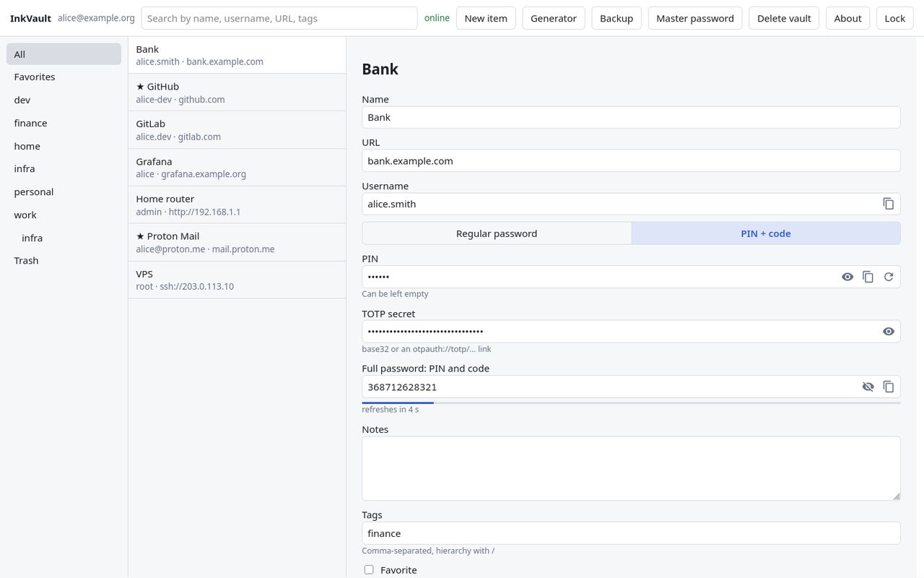Filter by the dev tag

click(64, 100)
